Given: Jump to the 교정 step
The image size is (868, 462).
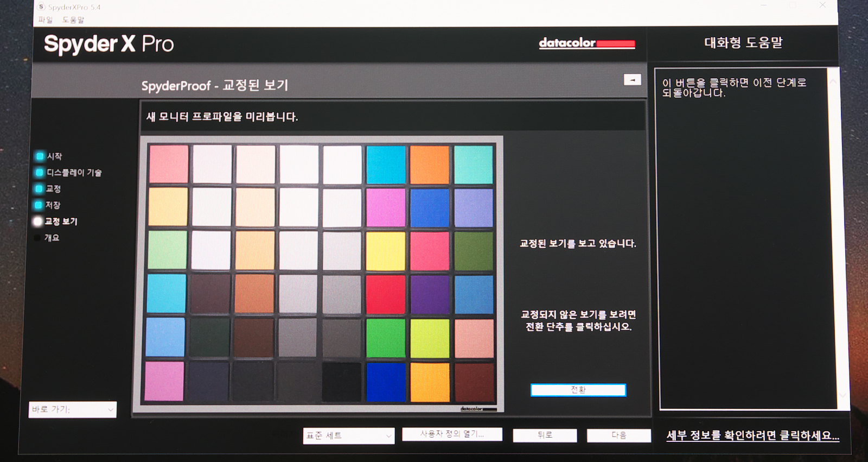Looking at the screenshot, I should click(48, 189).
